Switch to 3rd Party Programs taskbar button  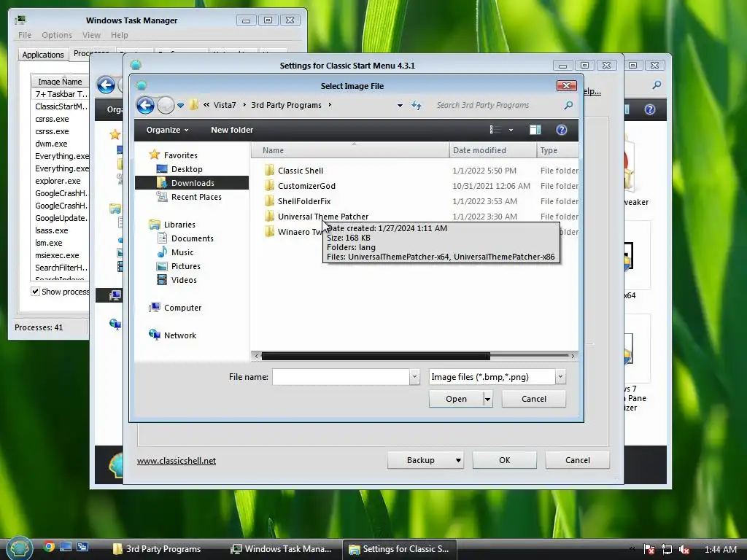point(158,549)
